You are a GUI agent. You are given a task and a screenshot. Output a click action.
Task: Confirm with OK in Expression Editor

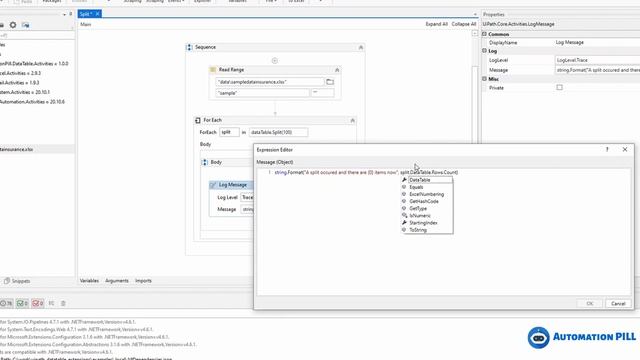point(590,304)
